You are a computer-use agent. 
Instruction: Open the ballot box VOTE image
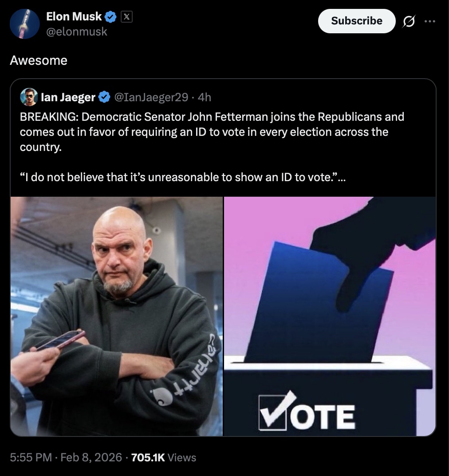(x=330, y=316)
